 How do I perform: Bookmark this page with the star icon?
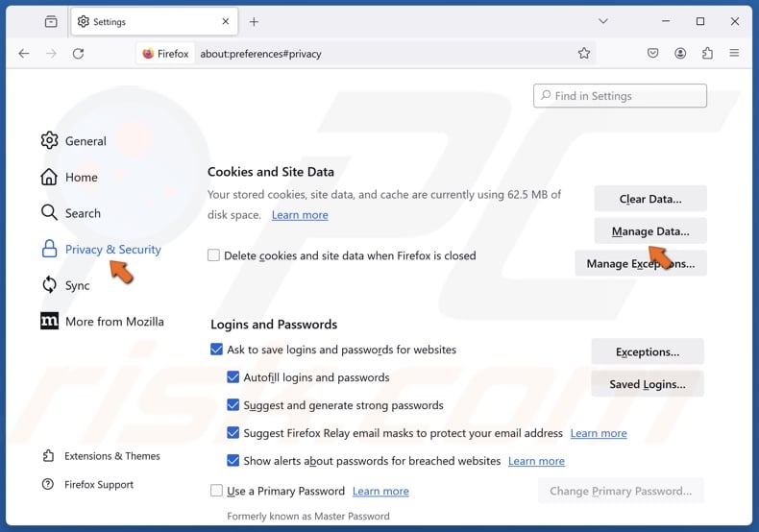tap(584, 53)
